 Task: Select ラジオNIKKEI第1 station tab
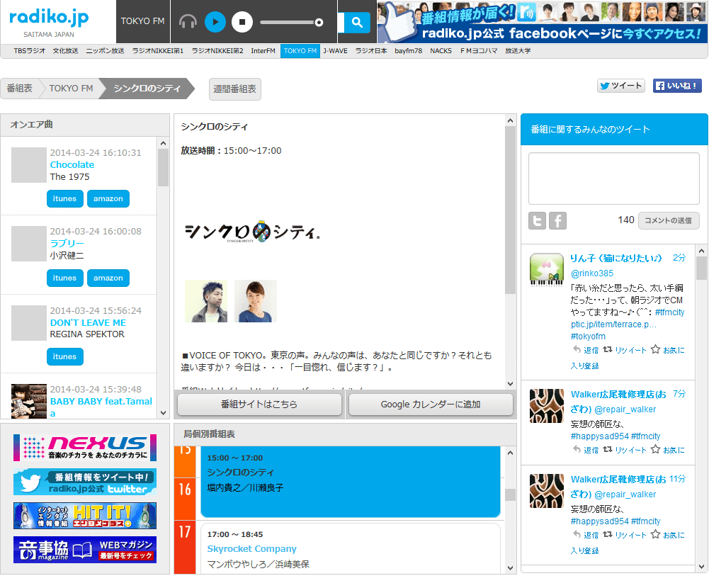[158, 51]
